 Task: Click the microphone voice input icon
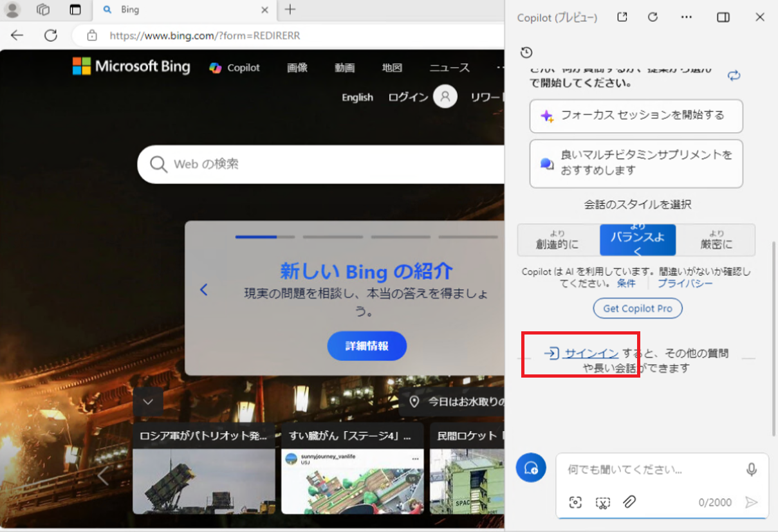point(752,470)
